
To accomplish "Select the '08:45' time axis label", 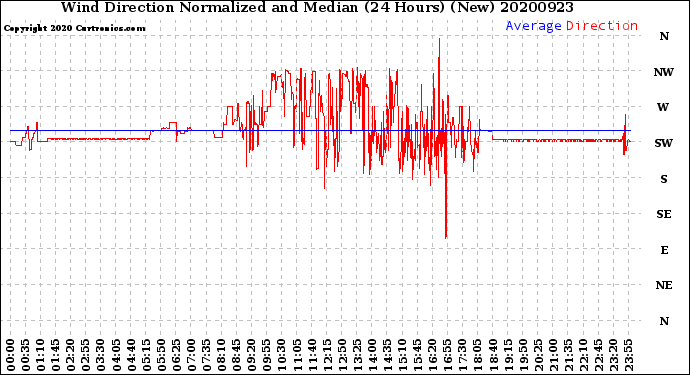I will 236,355.
